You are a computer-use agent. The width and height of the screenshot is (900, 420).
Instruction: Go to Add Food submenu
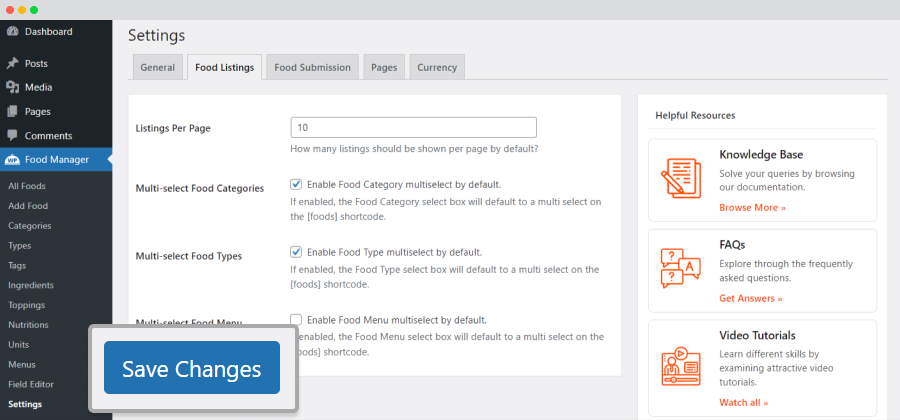(28, 206)
